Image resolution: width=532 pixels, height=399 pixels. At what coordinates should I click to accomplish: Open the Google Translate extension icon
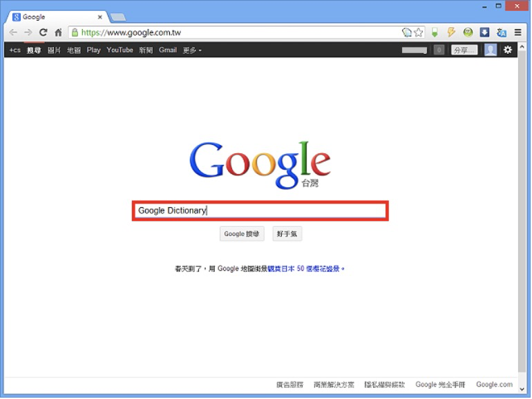pyautogui.click(x=501, y=32)
